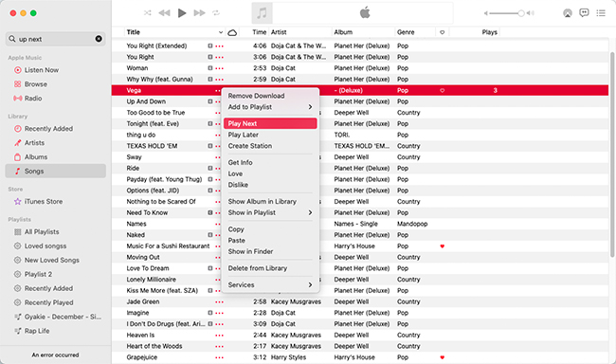Open the Up Next queue list
The image size is (616, 364).
point(601,13)
